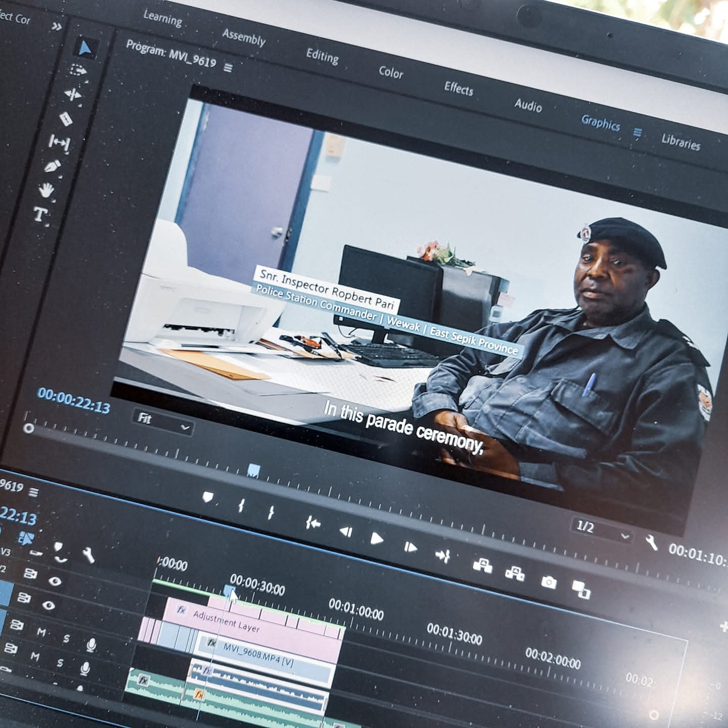Toggle V2 track output eye

tap(55, 581)
